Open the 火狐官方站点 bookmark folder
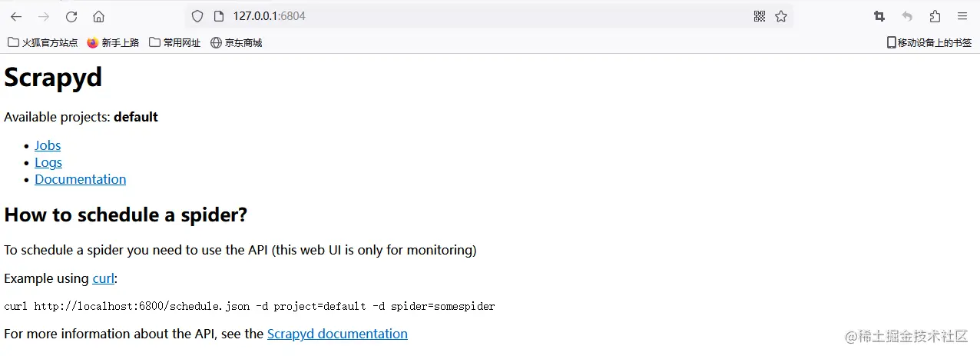The image size is (980, 356). pyautogui.click(x=43, y=43)
